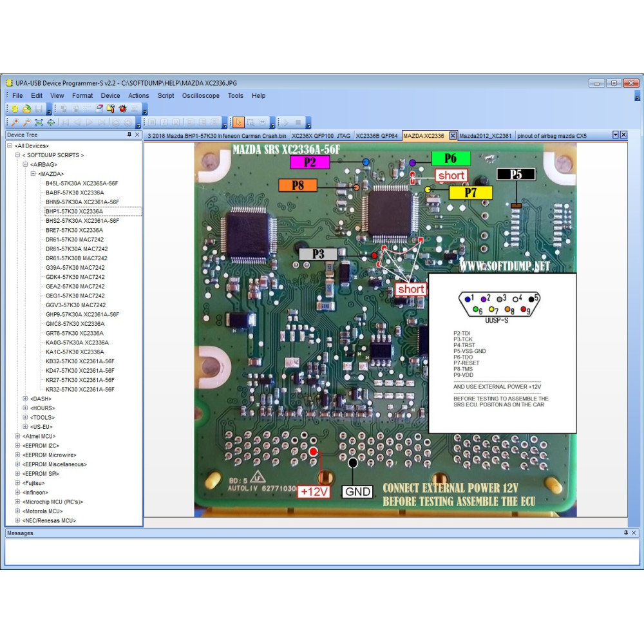644x644 pixels.
Task: Open the Actions menu
Action: 138,96
